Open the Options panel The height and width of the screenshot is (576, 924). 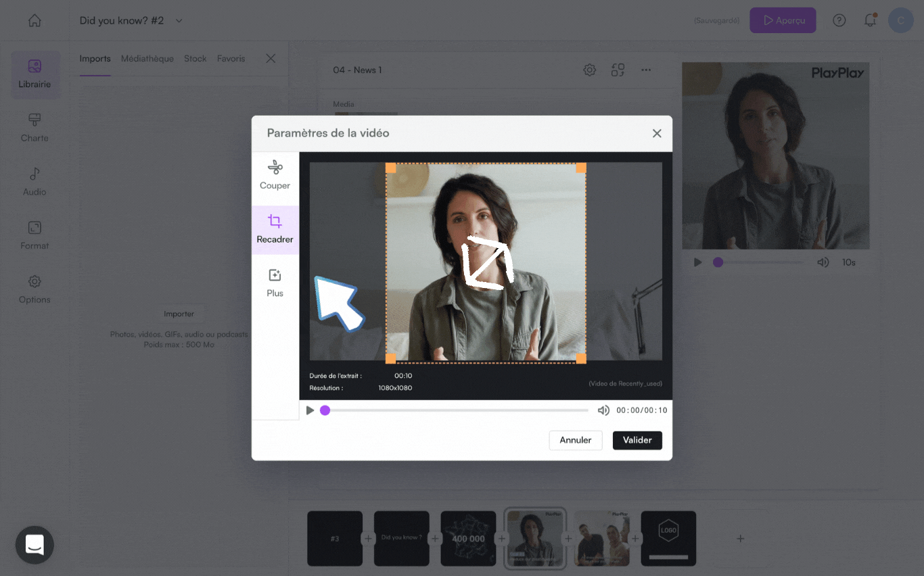tap(34, 289)
